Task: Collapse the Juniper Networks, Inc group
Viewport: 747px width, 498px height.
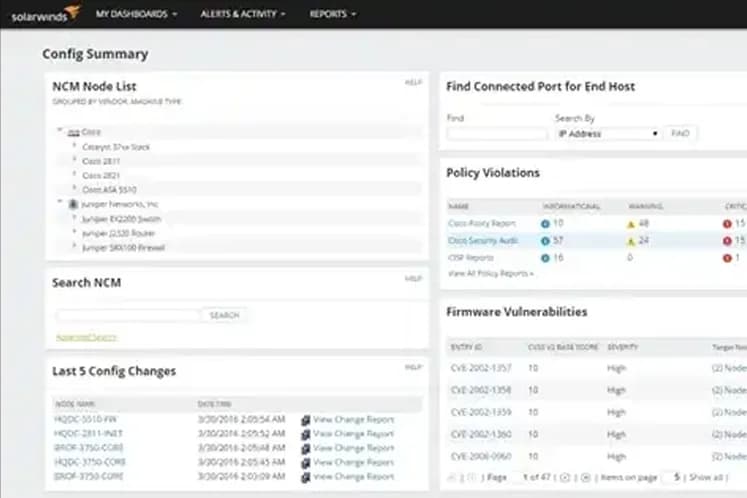Action: pyautogui.click(x=60, y=201)
